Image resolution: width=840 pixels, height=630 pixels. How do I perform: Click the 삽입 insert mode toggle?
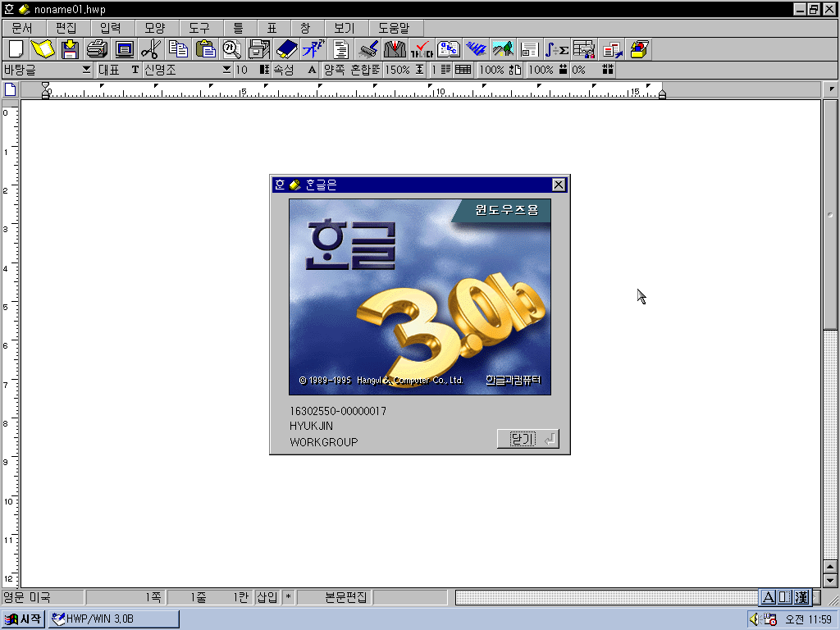point(267,597)
